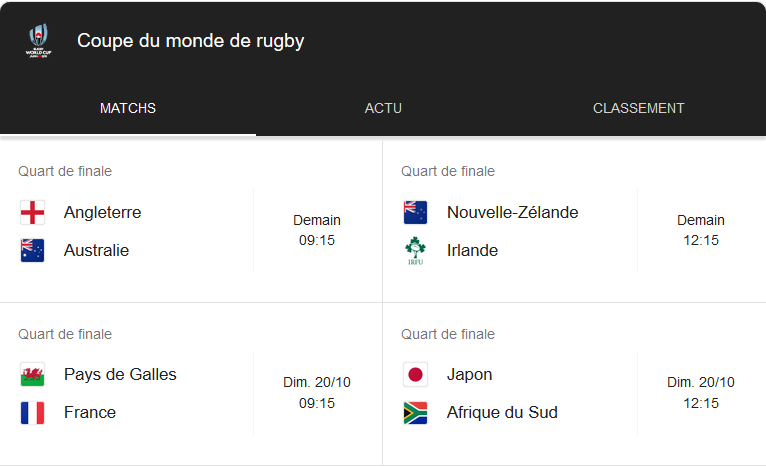
Task: Open the Coupe du monde de rugby title
Action: pos(191,41)
